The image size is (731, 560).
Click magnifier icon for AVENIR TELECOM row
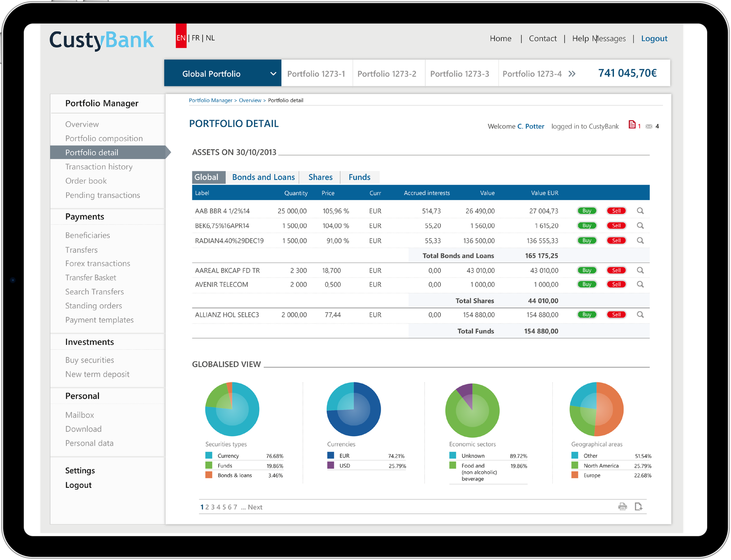point(640,285)
